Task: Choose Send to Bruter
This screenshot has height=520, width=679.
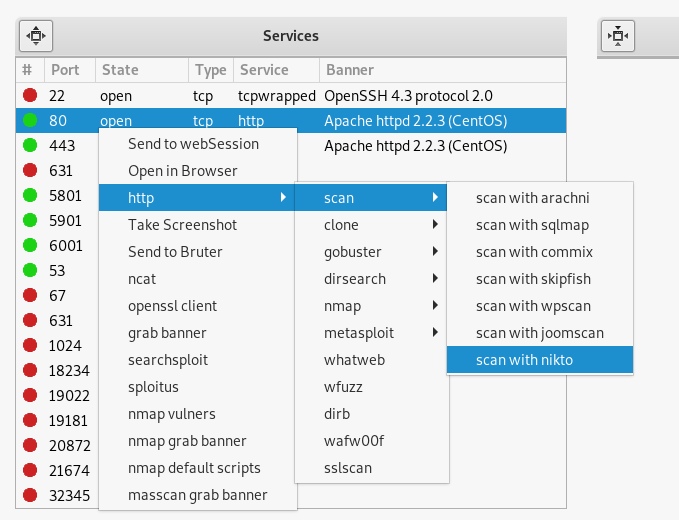Action: (175, 252)
